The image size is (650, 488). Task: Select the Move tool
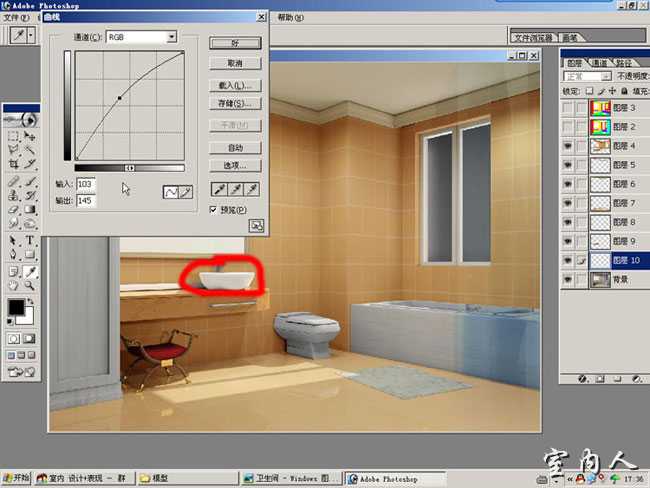click(29, 136)
